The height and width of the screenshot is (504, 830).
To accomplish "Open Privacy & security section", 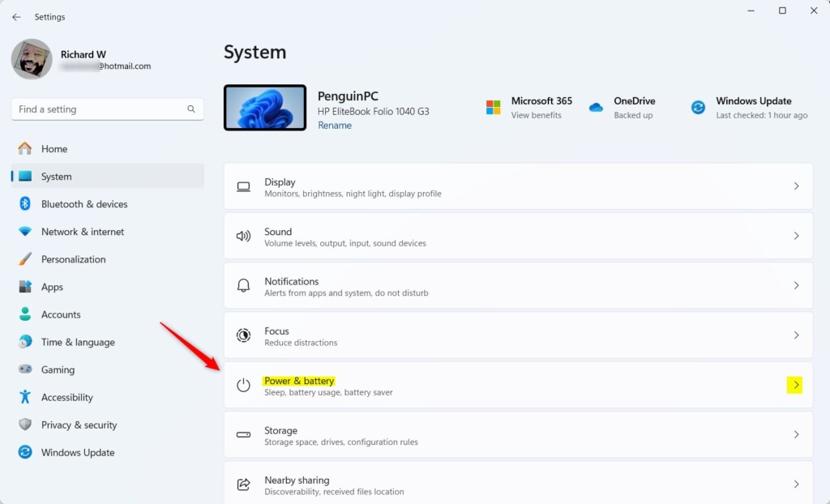I will point(108,424).
